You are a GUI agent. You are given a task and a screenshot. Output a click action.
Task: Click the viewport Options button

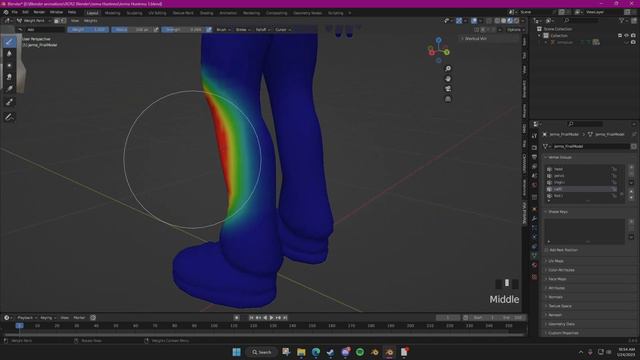pyautogui.click(x=515, y=29)
